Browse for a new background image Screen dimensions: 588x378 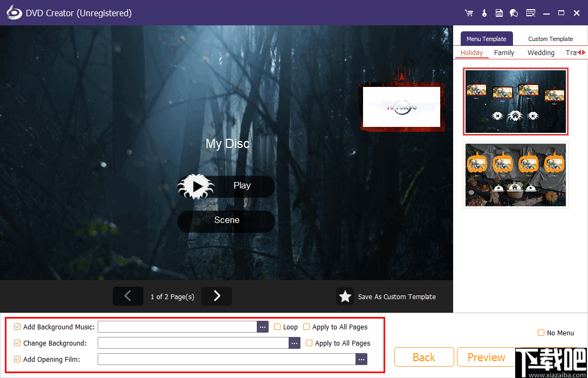tap(295, 343)
